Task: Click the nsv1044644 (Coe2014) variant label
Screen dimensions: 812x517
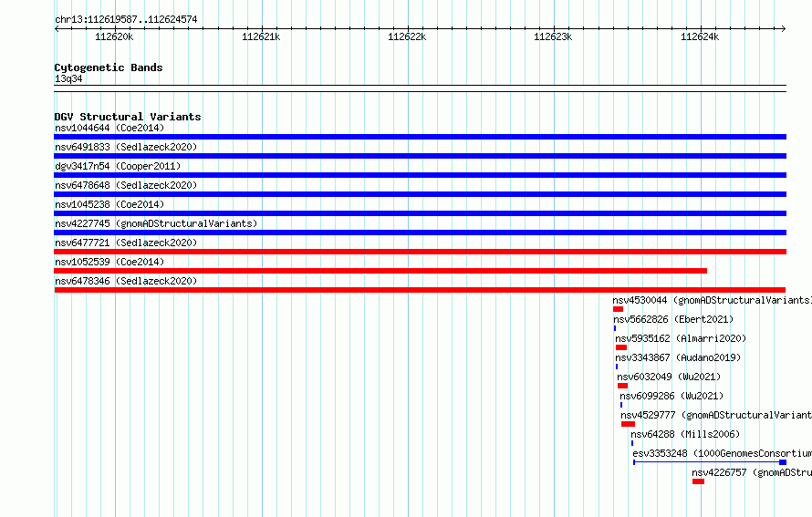Action: point(109,128)
